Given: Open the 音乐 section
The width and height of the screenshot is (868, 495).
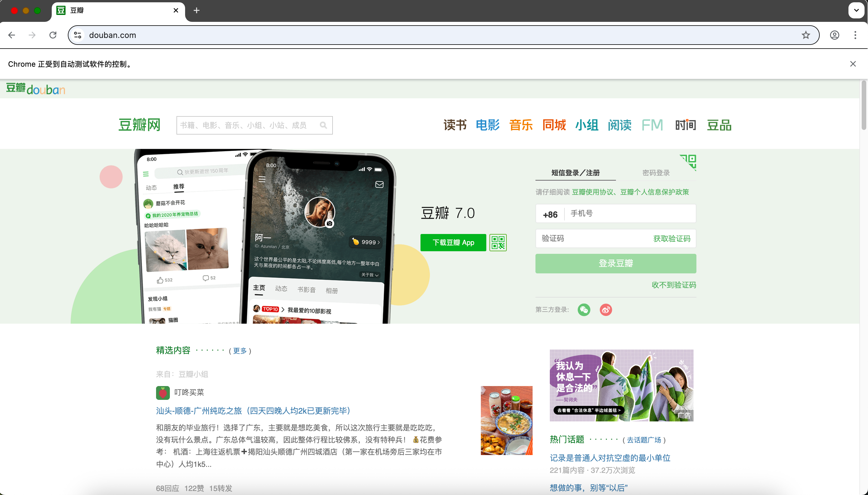Looking at the screenshot, I should (521, 125).
